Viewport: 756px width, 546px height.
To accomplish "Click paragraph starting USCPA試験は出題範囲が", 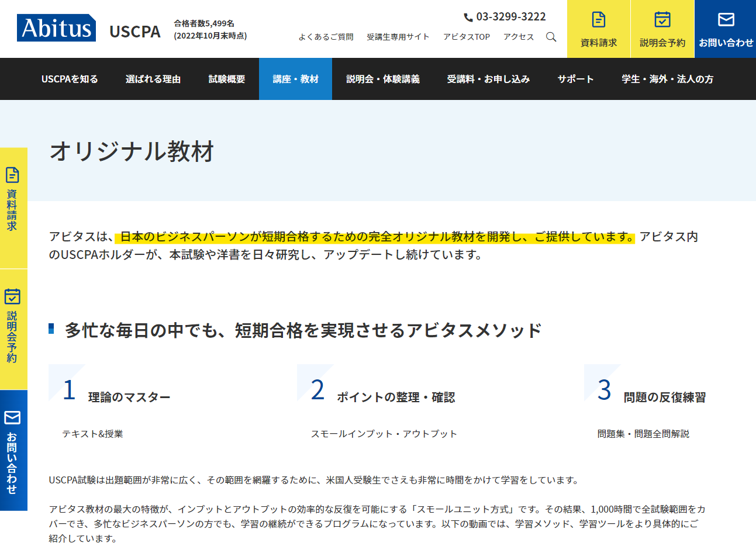I will click(x=315, y=480).
